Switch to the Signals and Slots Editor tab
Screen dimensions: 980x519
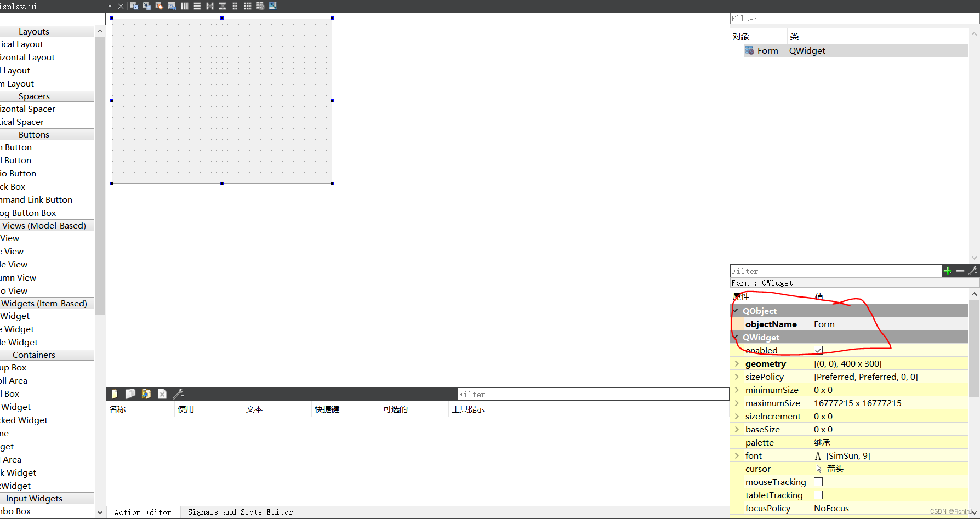[240, 512]
